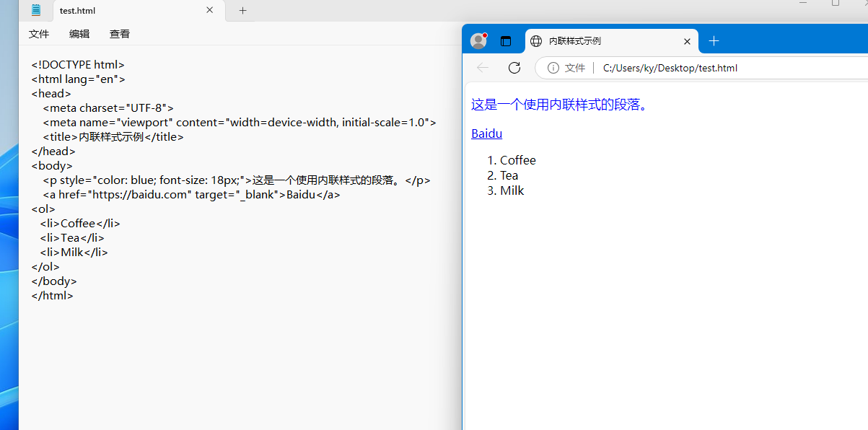Click the </head> closing line in Notepad
Viewport: 868px width, 430px height.
coord(53,151)
